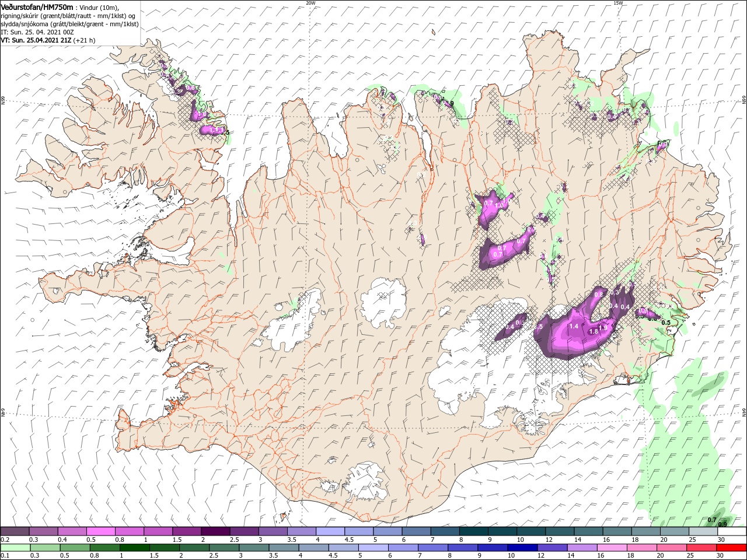The height and width of the screenshot is (560, 747).
Task: Select the rain legend swatch starting at 0.5
Action: coord(75,548)
